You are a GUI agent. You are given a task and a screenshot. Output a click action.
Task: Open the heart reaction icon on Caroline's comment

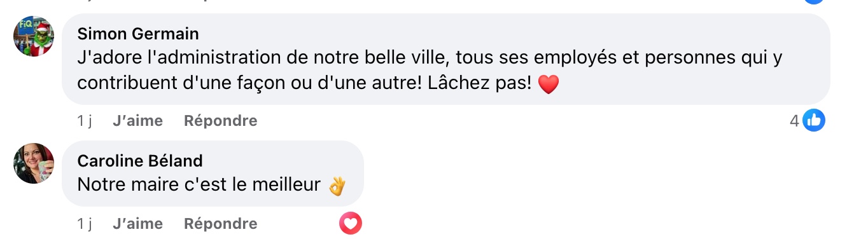point(351,223)
